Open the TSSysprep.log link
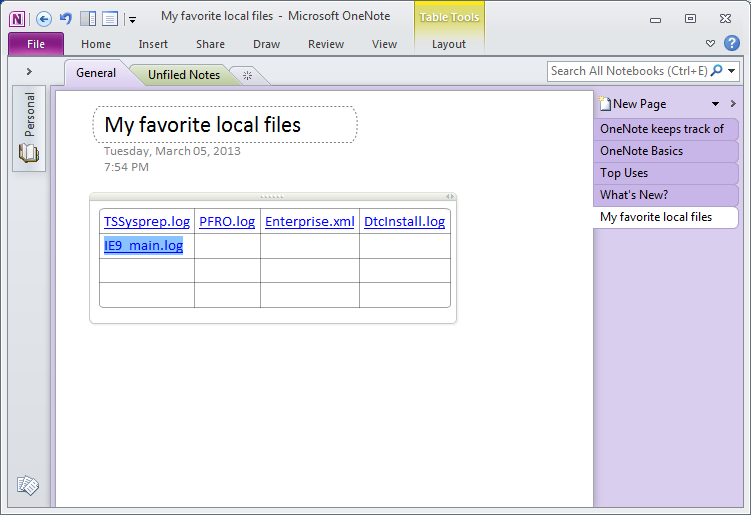 [x=147, y=221]
